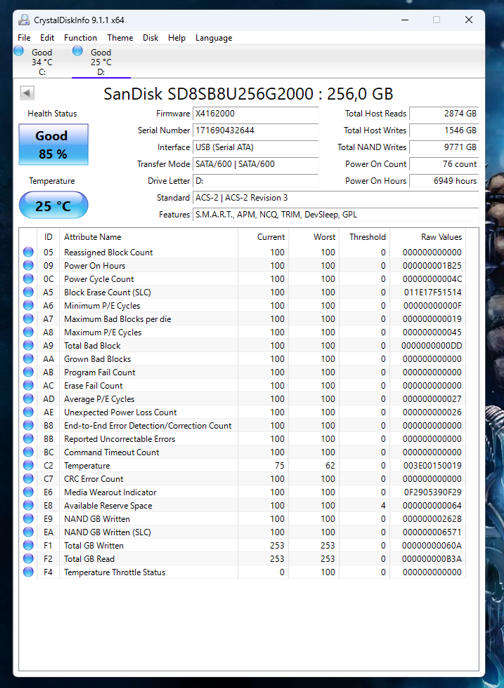
Task: Click raw value 003E00150019
Action: coord(432,465)
